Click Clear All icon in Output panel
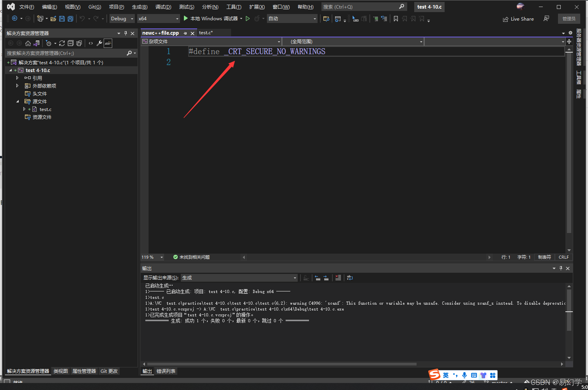Viewport: 588px width, 390px height. [x=338, y=278]
